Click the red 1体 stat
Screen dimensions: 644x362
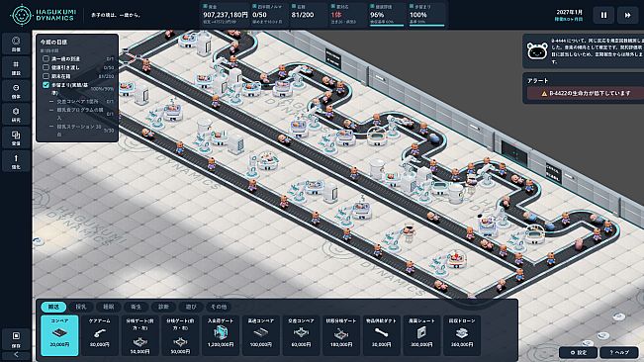click(336, 15)
